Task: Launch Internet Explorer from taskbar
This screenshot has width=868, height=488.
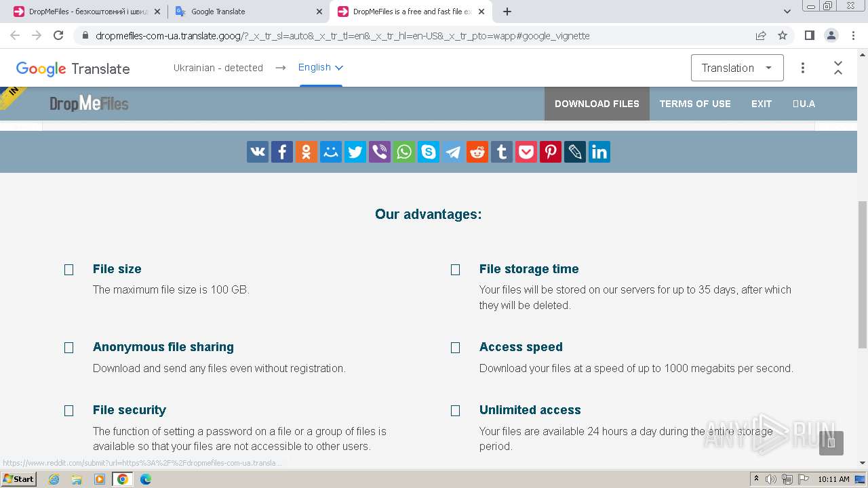Action: coord(54,479)
